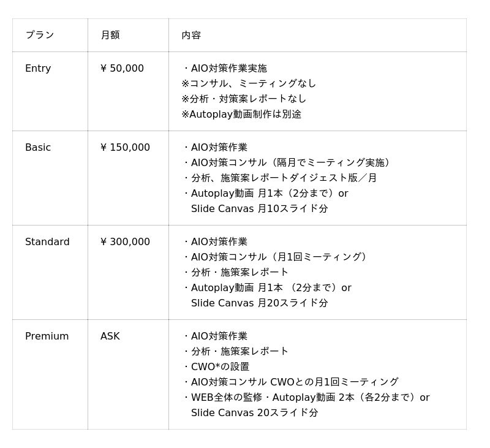Select the Premium plan name cell
Image resolution: width=490 pixels, height=448 pixels.
47,336
